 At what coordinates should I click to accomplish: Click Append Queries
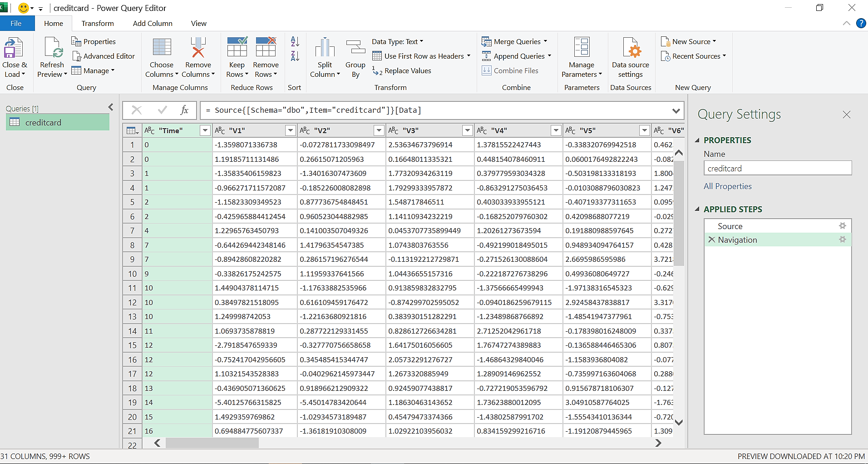click(516, 56)
